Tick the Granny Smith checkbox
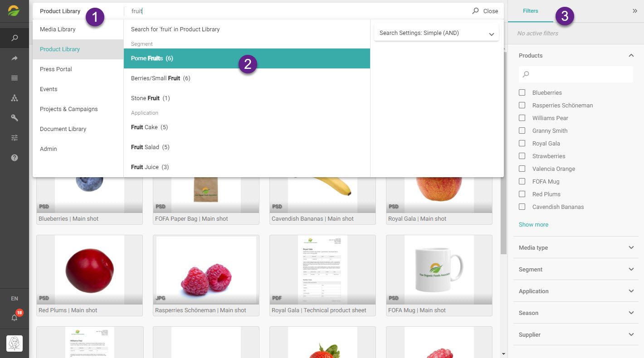The width and height of the screenshot is (644, 358). pos(522,131)
